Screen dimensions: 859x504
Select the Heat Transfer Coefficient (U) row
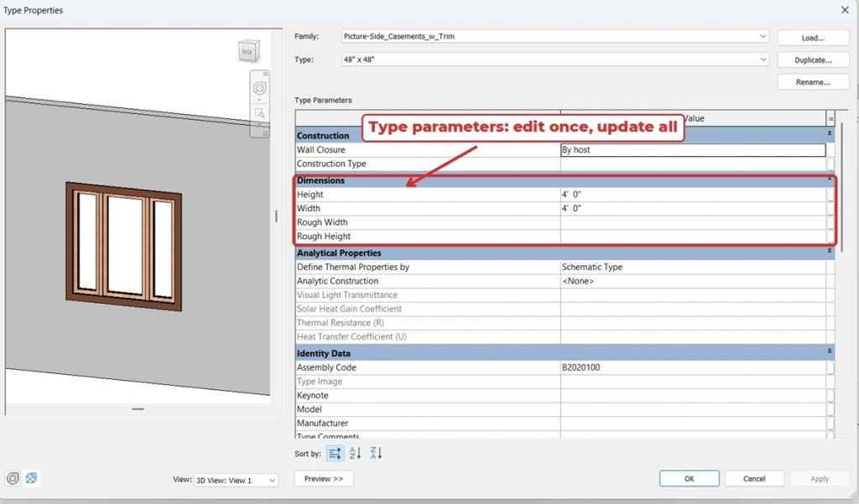[560, 337]
